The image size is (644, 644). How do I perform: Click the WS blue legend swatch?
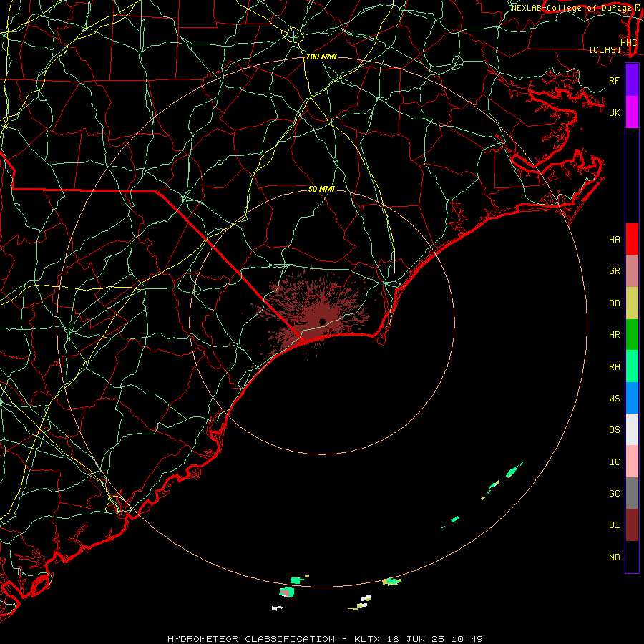coord(632,398)
